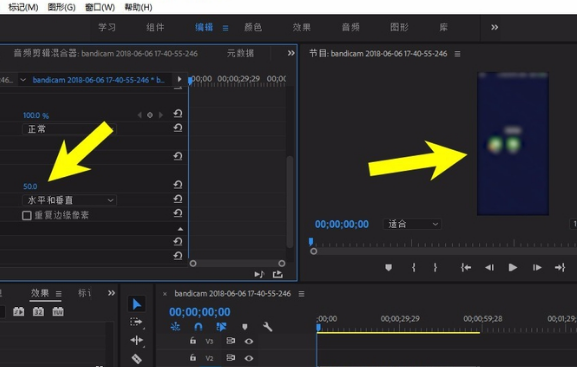The image size is (577, 367).
Task: Play the program monitor video
Action: [x=513, y=268]
